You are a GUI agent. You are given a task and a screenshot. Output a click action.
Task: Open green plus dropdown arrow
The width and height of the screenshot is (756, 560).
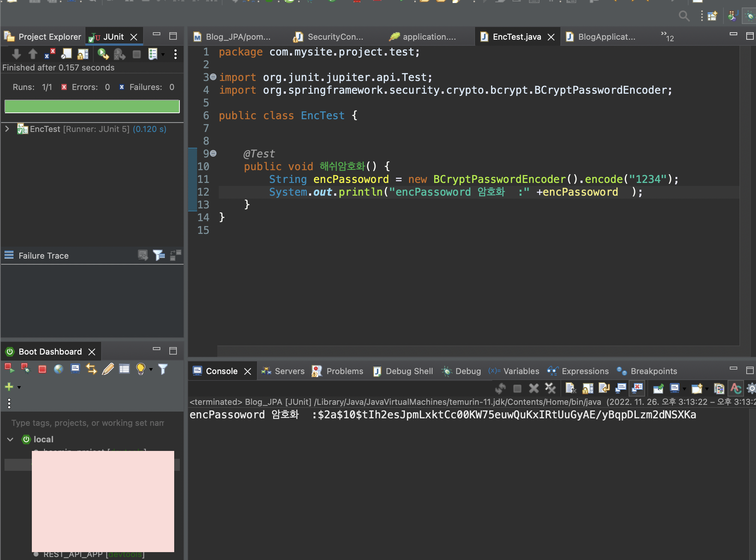(19, 387)
